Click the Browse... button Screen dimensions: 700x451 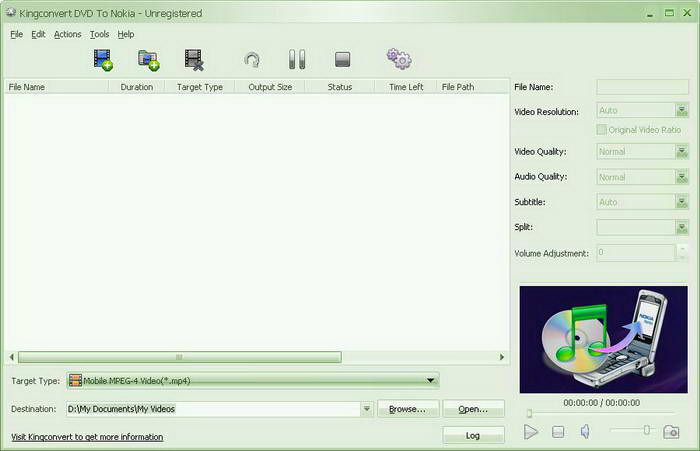(x=408, y=409)
